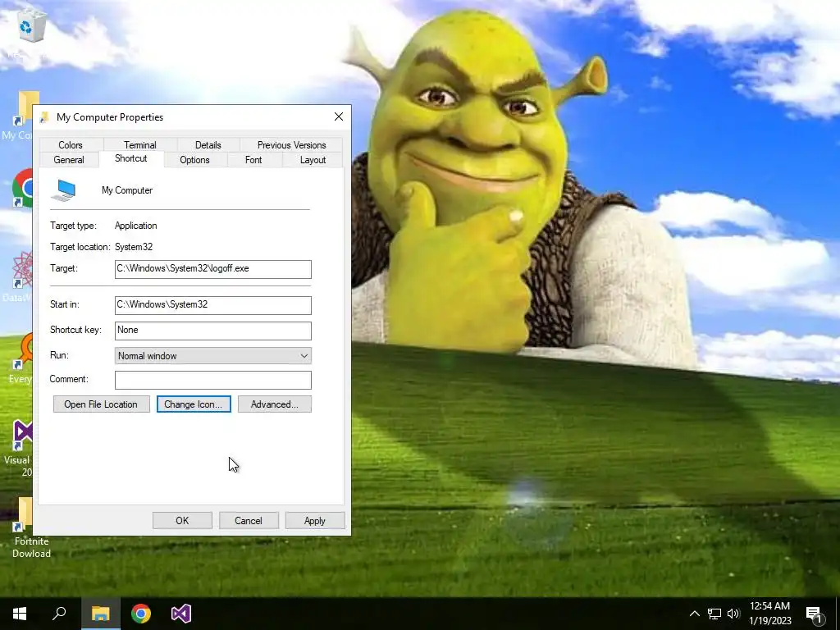The height and width of the screenshot is (630, 840).
Task: Select the Chrome desktop shortcut icon
Action: coord(23,188)
